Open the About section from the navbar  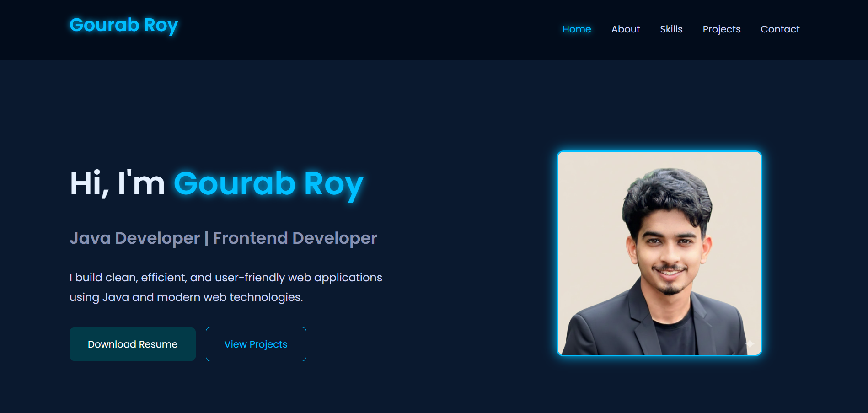coord(625,29)
